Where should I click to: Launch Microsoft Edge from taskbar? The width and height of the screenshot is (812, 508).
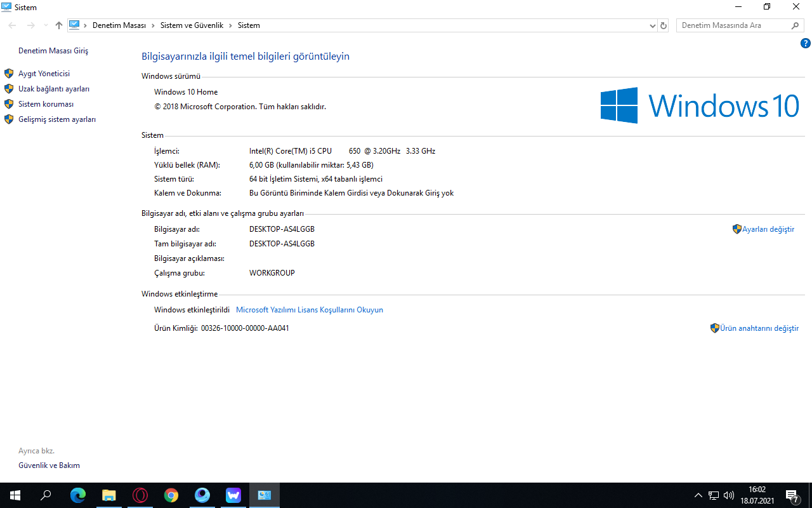click(x=78, y=495)
